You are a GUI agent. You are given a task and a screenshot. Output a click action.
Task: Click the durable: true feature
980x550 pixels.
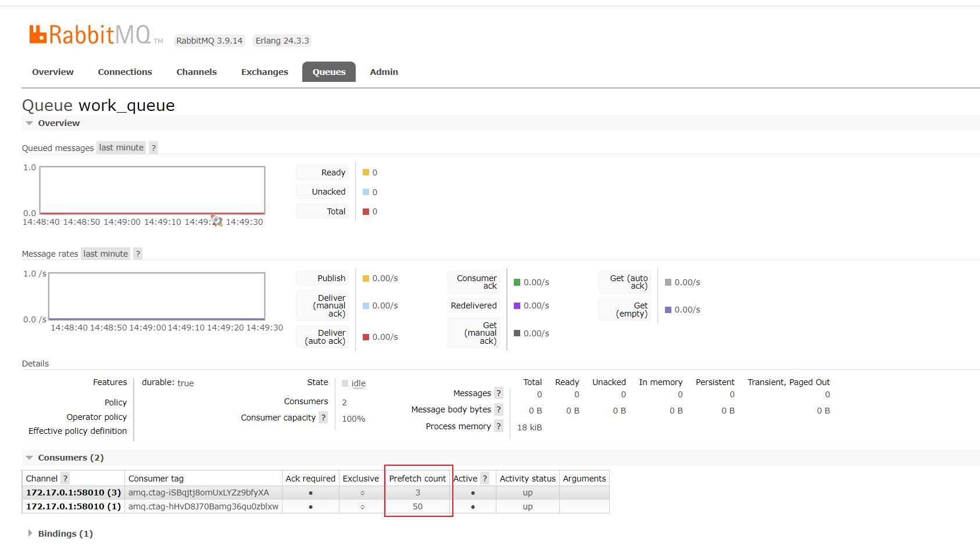[168, 383]
